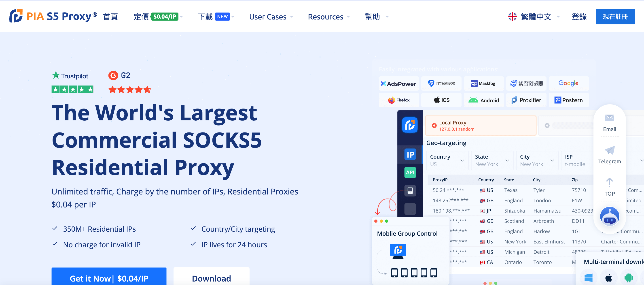Viewport: 644px width, 286px height.
Task: Select the green carousel dot
Action: pyautogui.click(x=496, y=283)
